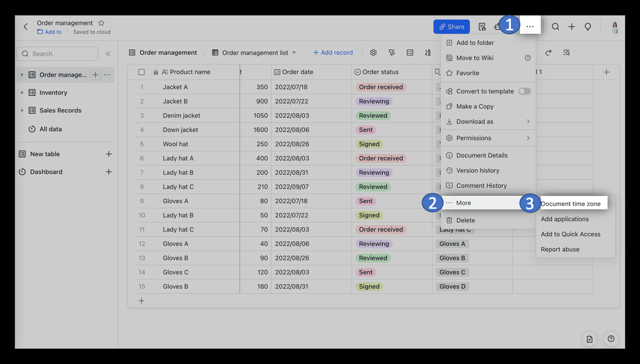Open the Order management list view dropdown
This screenshot has height=364, width=640.
294,53
